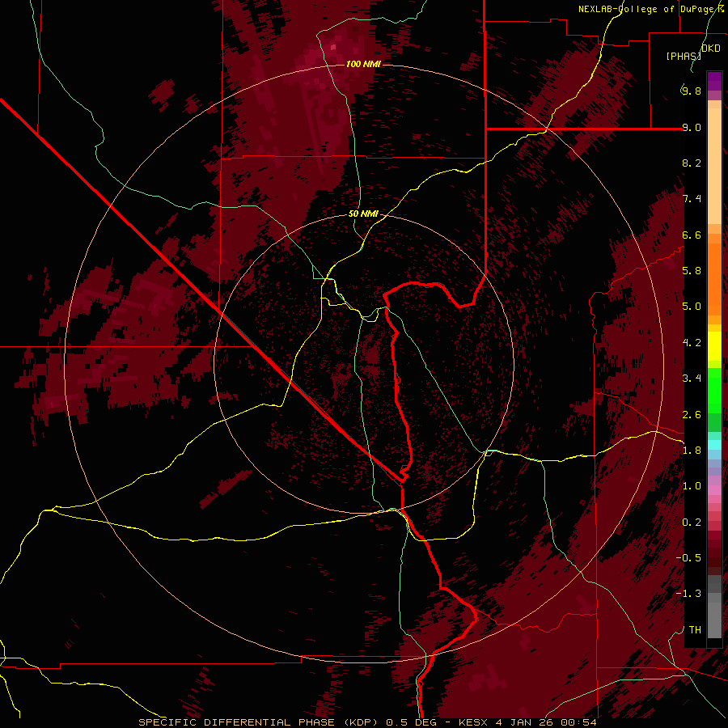This screenshot has height=728, width=728.
Task: Click the "0.2" legend value
Action: pos(692,523)
